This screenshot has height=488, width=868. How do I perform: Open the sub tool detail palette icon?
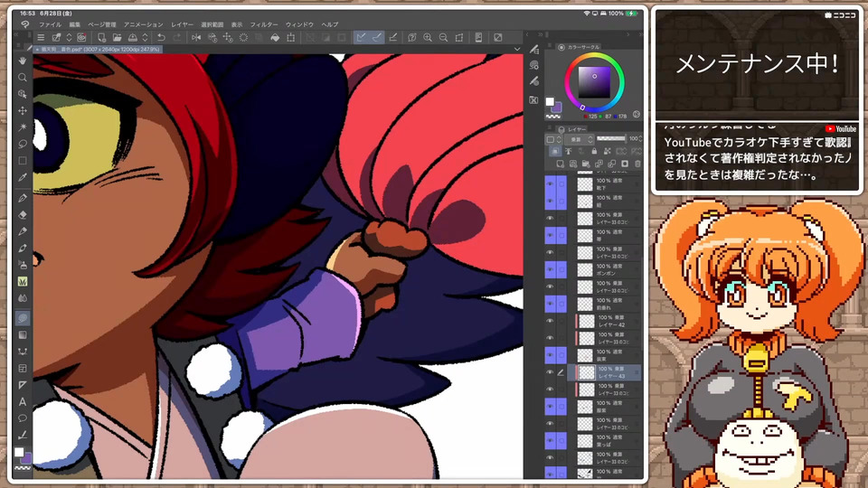pos(534,65)
